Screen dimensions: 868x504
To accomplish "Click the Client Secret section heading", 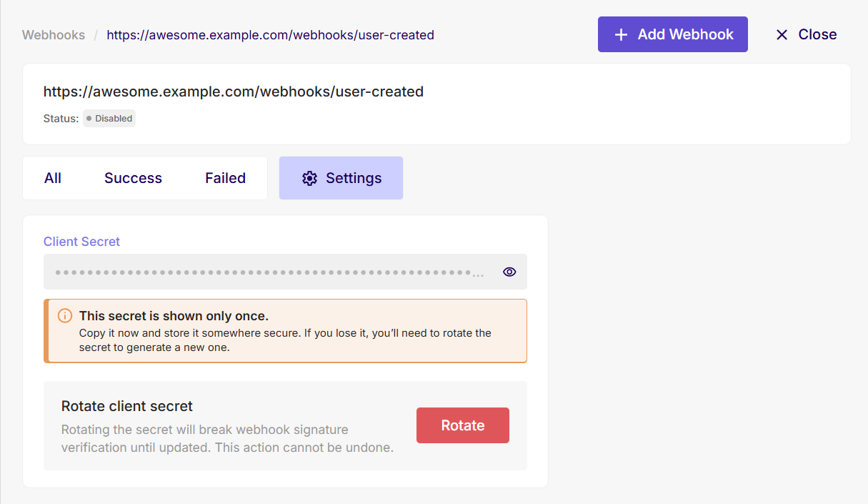I will [81, 242].
